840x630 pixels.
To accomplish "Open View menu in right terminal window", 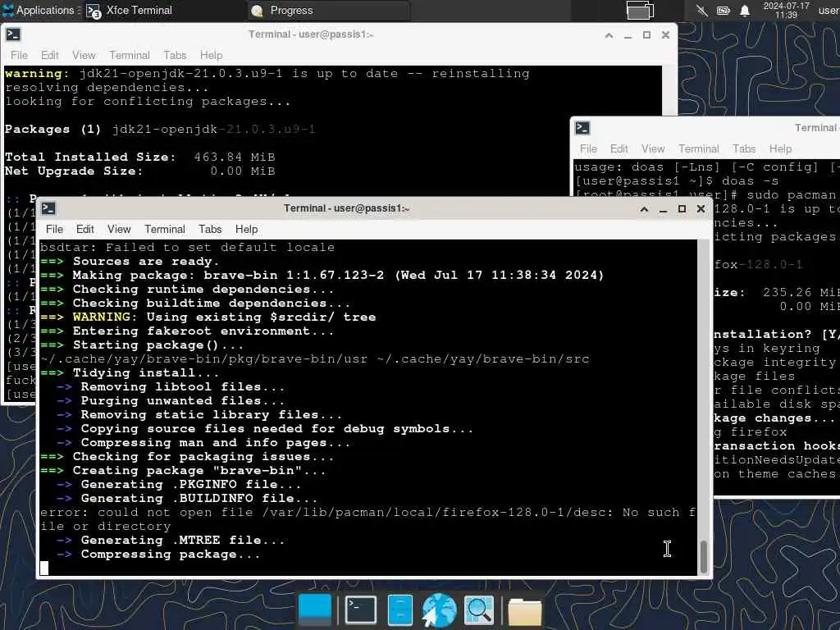I will (x=653, y=149).
